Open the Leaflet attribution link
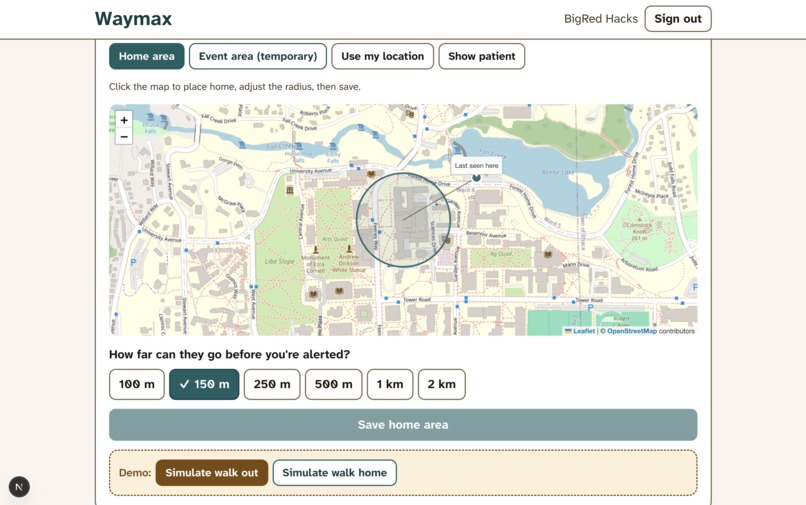 584,331
